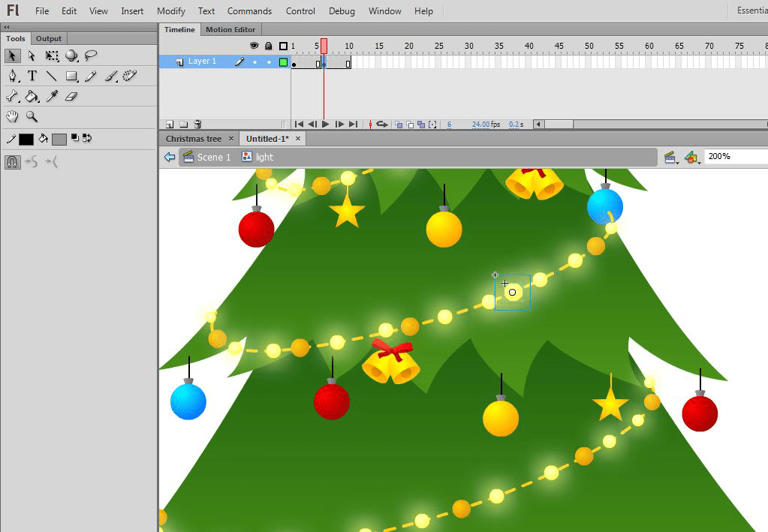Hide all layers with the eye icon
This screenshot has height=532, width=768.
tap(254, 46)
